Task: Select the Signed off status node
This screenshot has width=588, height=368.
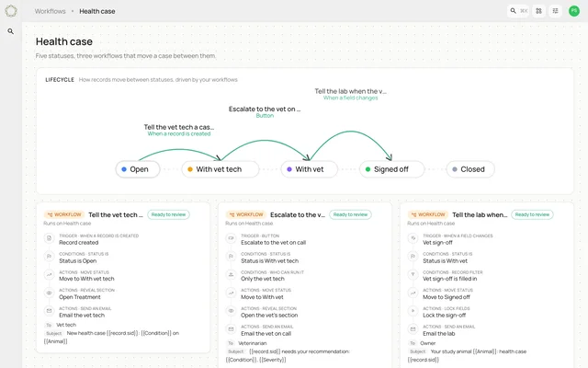Action: pyautogui.click(x=392, y=169)
